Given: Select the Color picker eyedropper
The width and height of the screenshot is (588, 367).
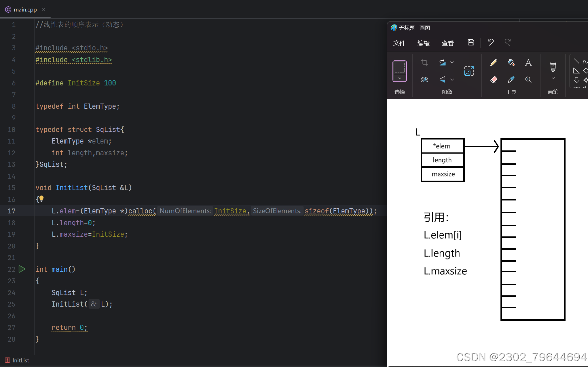Looking at the screenshot, I should click(511, 80).
